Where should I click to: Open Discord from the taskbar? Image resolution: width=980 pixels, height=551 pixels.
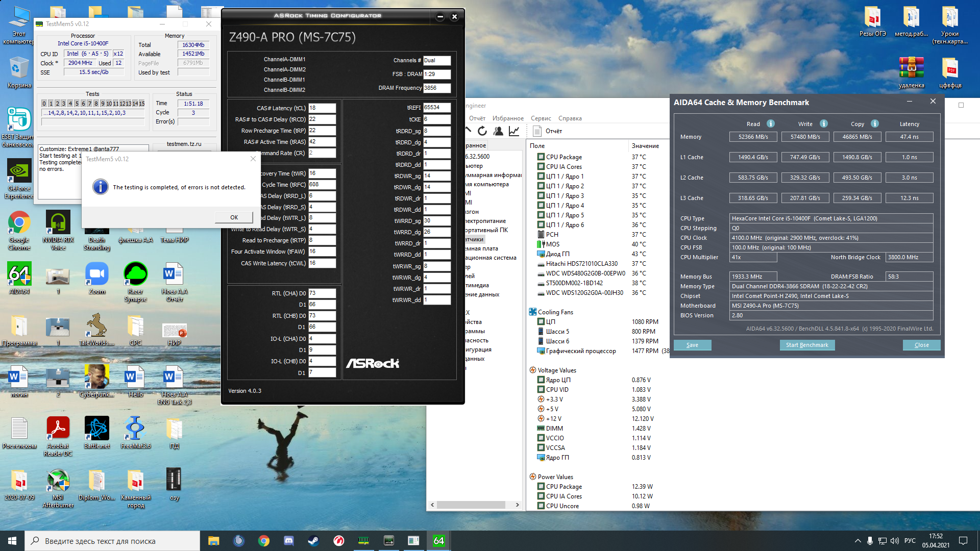click(x=288, y=541)
